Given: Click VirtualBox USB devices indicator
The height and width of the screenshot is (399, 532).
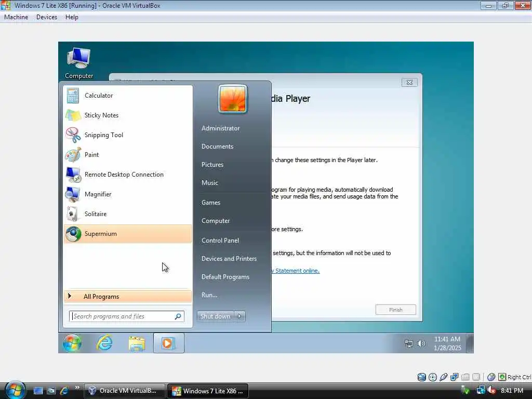Looking at the screenshot, I should pyautogui.click(x=444, y=377).
